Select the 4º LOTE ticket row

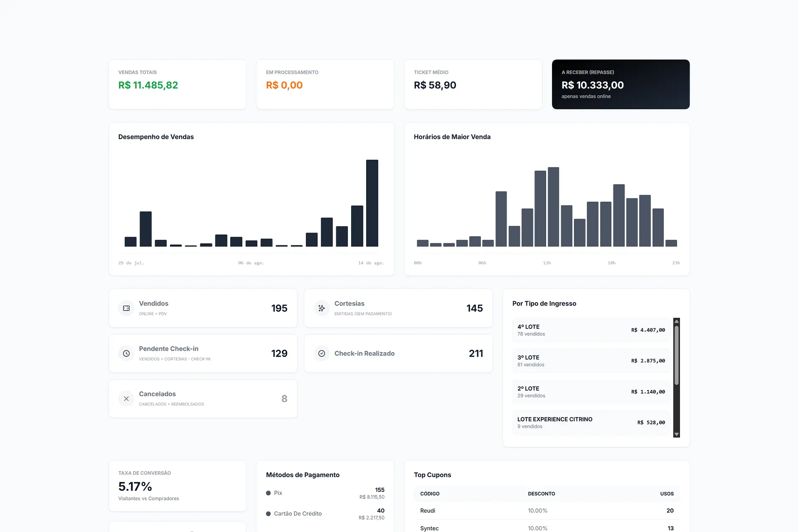[591, 330]
